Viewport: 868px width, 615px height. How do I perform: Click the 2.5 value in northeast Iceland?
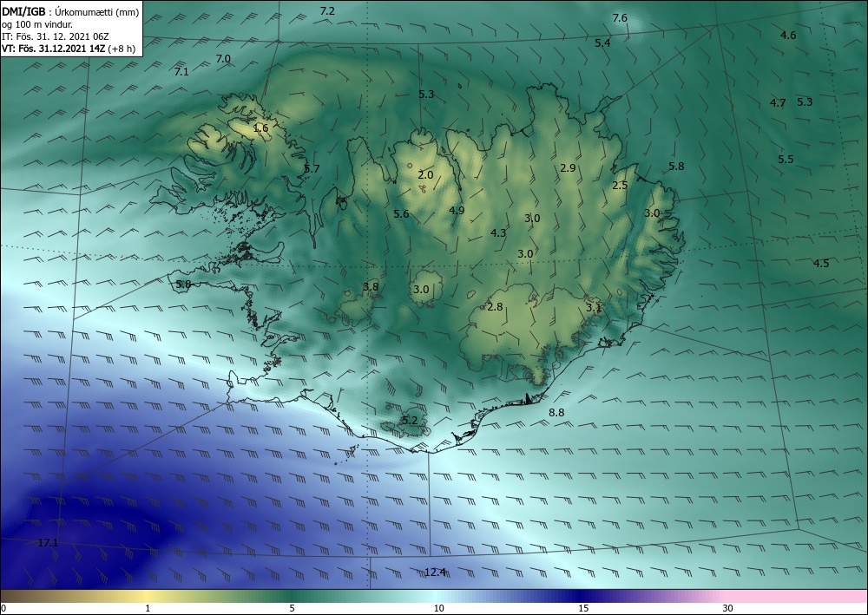(620, 186)
